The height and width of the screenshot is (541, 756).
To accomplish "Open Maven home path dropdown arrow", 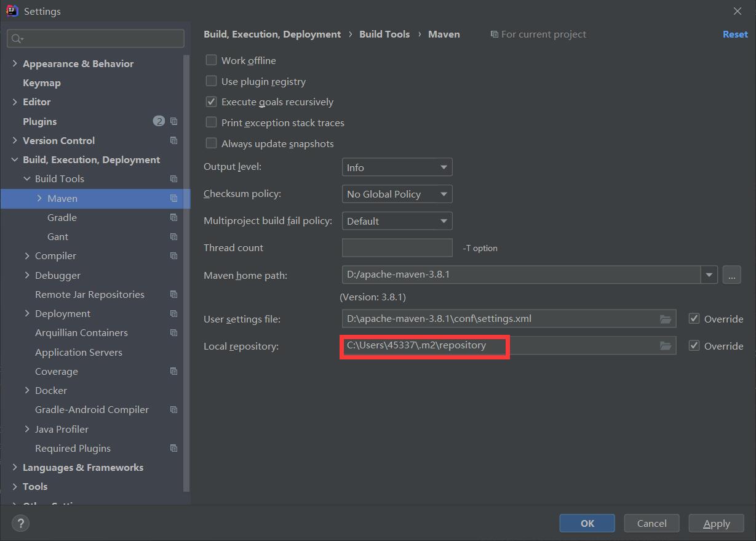I will [709, 275].
